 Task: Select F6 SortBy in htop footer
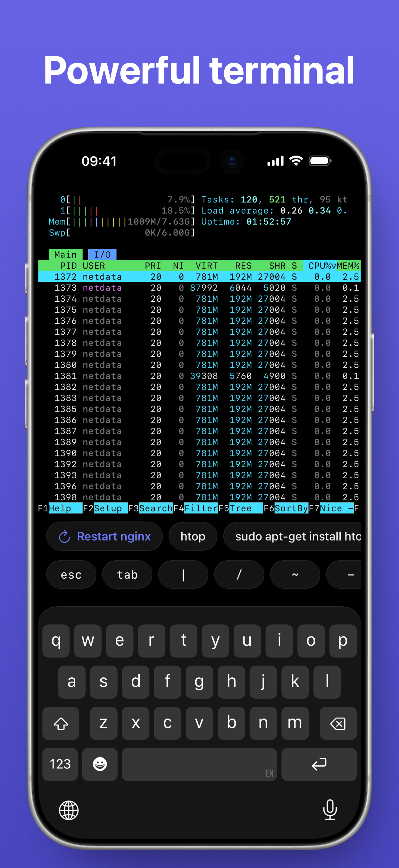(x=286, y=508)
